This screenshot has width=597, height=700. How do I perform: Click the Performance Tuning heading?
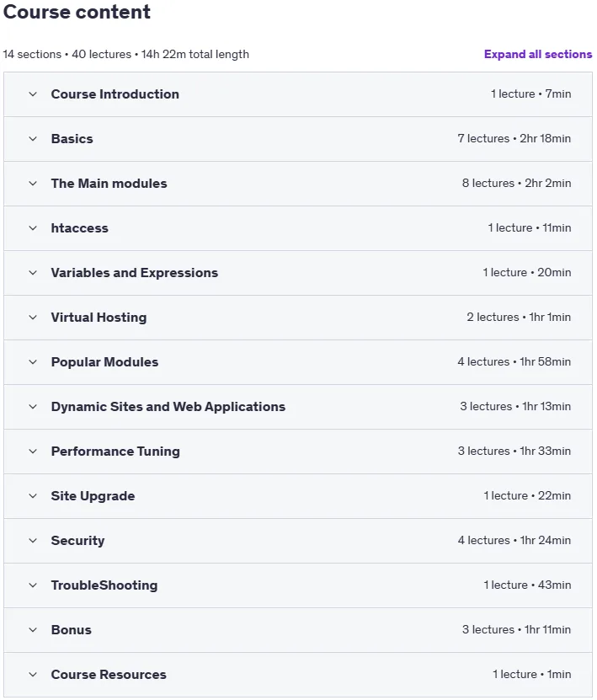pos(115,452)
